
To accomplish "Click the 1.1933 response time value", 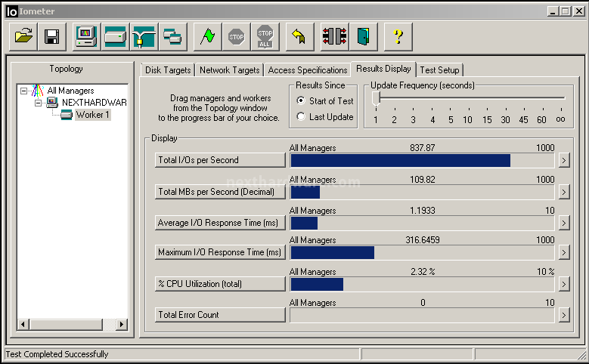I will 422,211.
